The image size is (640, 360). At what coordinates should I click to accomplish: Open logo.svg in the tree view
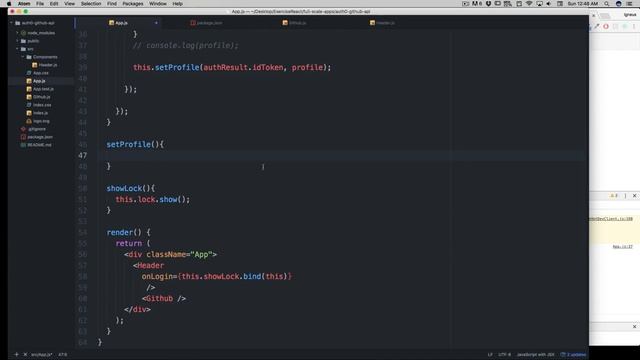click(x=41, y=121)
